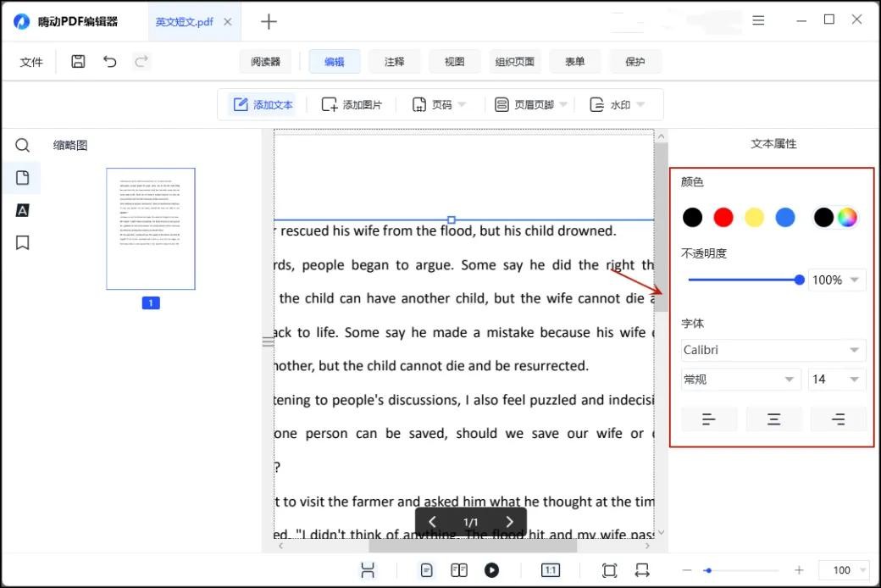Viewport: 881px width, 588px height.
Task: Expand the Calibri font dropdown
Action: tap(773, 350)
